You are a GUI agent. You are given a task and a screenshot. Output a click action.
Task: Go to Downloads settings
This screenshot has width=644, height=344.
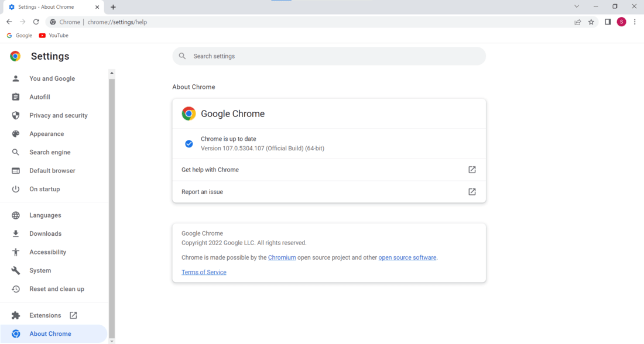point(45,233)
